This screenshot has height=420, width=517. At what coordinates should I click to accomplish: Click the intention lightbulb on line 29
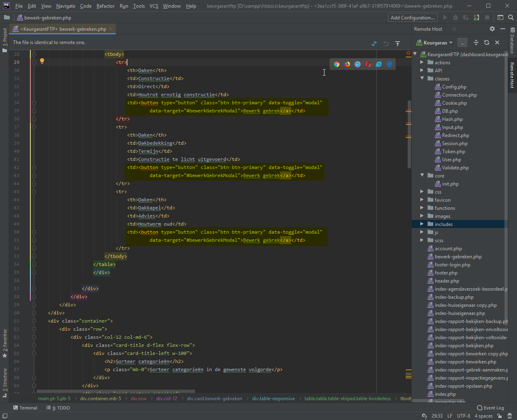42,61
